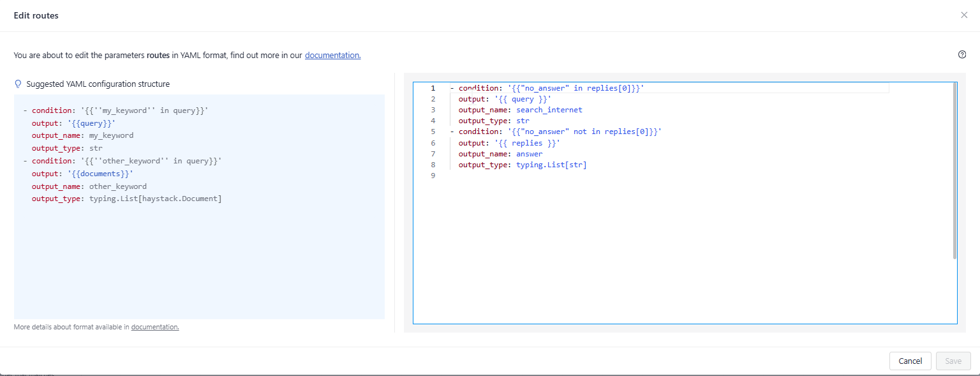980x376 pixels.
Task: Click the '{{ query }}' output value in editor
Action: (x=522, y=99)
